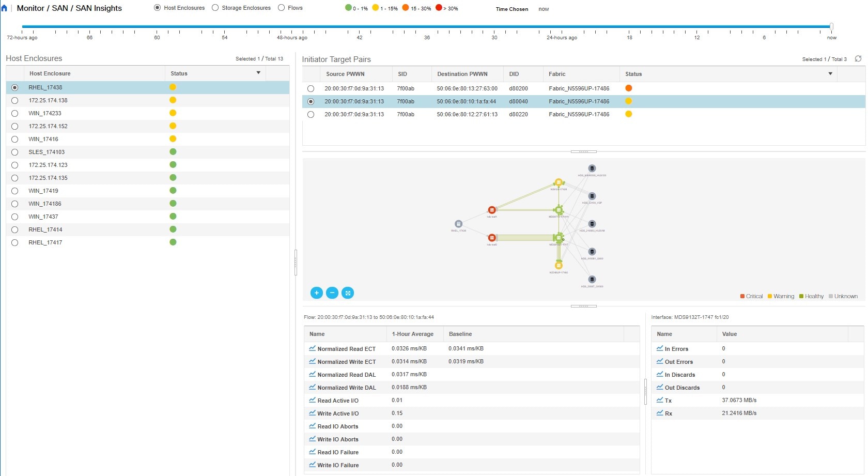868x476 pixels.
Task: Select the Storage Enclosures radio button
Action: click(x=214, y=7)
